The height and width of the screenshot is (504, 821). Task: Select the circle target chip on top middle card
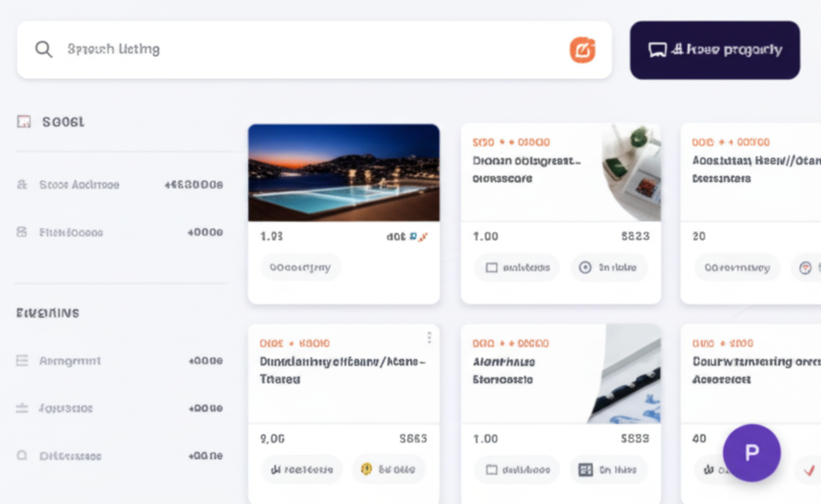tap(609, 268)
